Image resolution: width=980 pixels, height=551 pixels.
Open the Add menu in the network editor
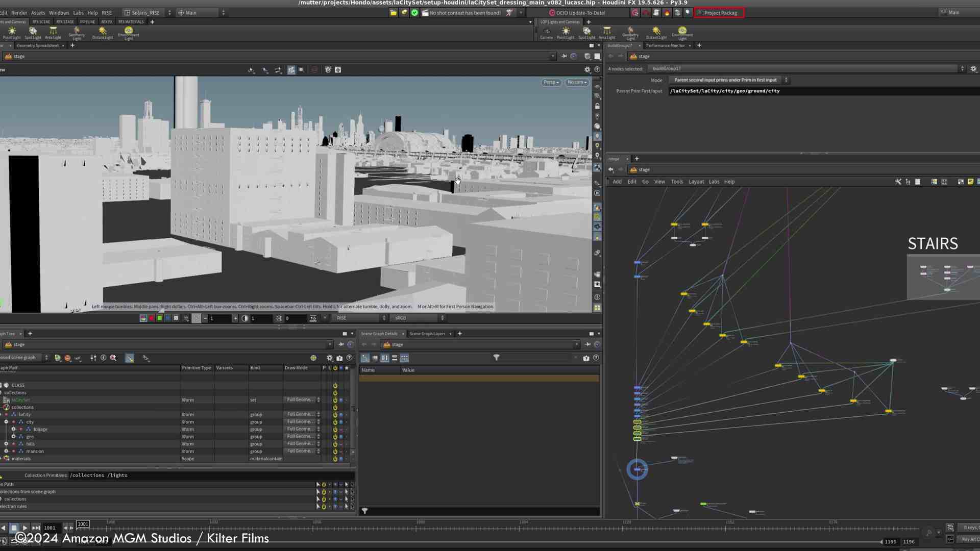[617, 181]
